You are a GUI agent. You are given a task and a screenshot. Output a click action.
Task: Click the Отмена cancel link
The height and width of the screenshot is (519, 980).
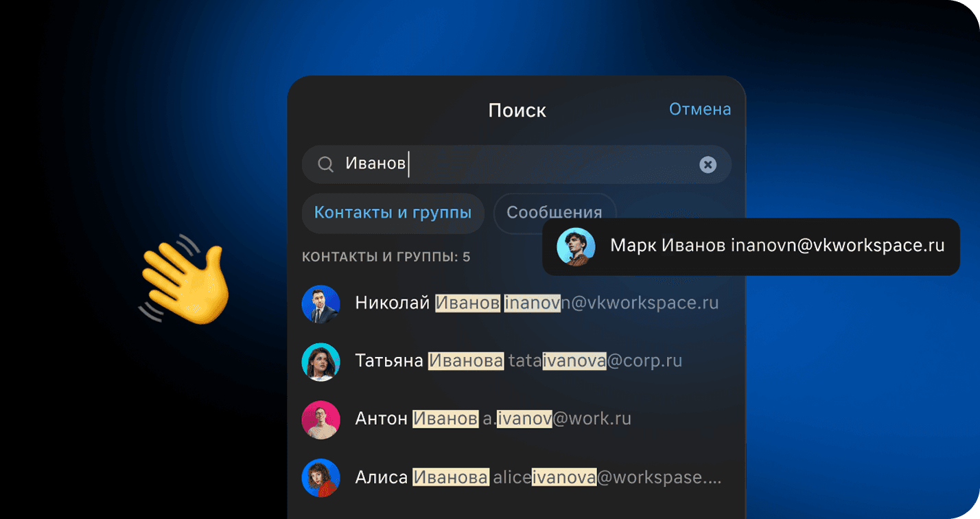point(700,109)
